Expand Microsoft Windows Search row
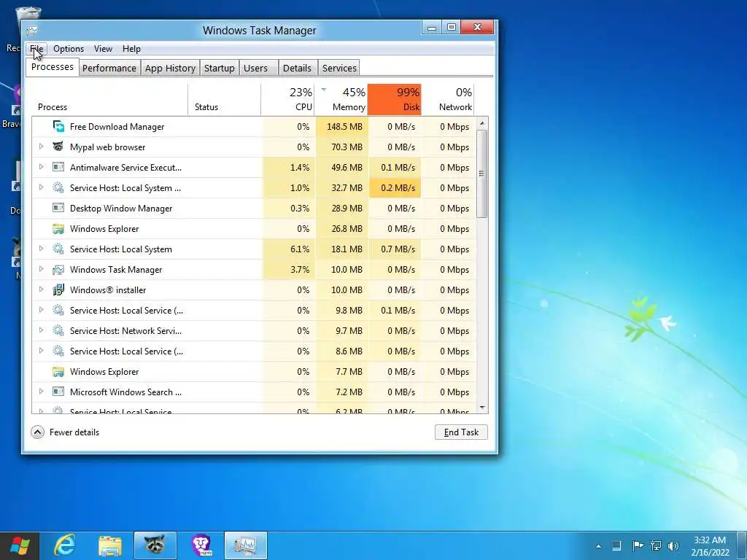747x560 pixels. coord(41,392)
